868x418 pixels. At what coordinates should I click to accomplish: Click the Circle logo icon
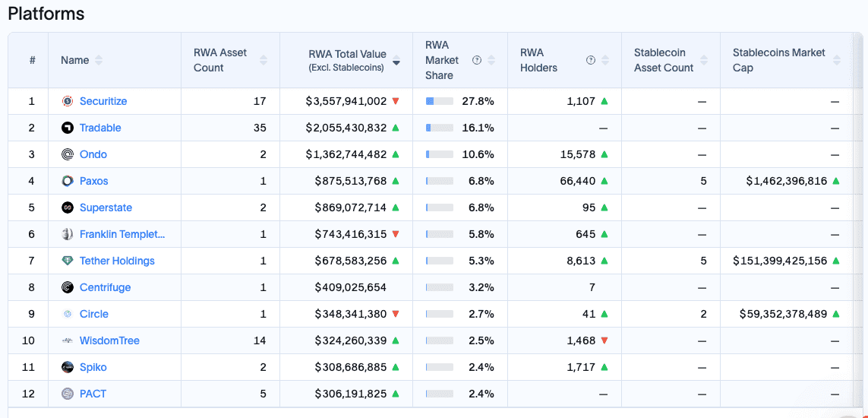pos(67,314)
